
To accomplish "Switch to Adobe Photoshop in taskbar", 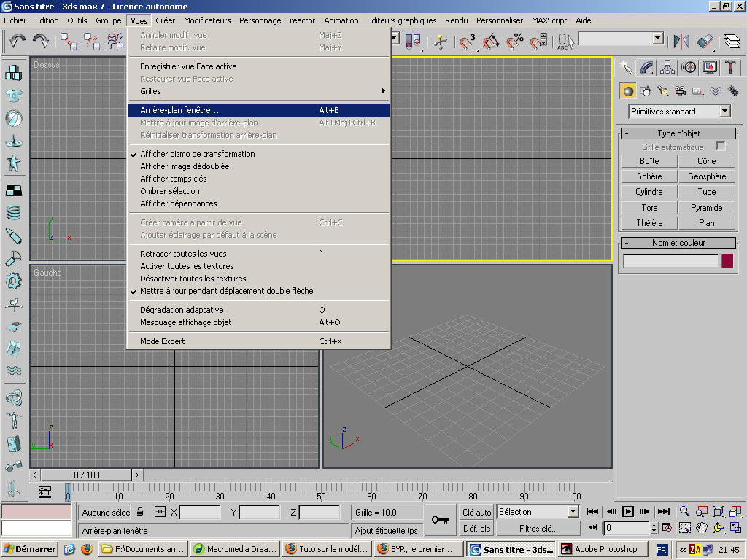I will 603,549.
